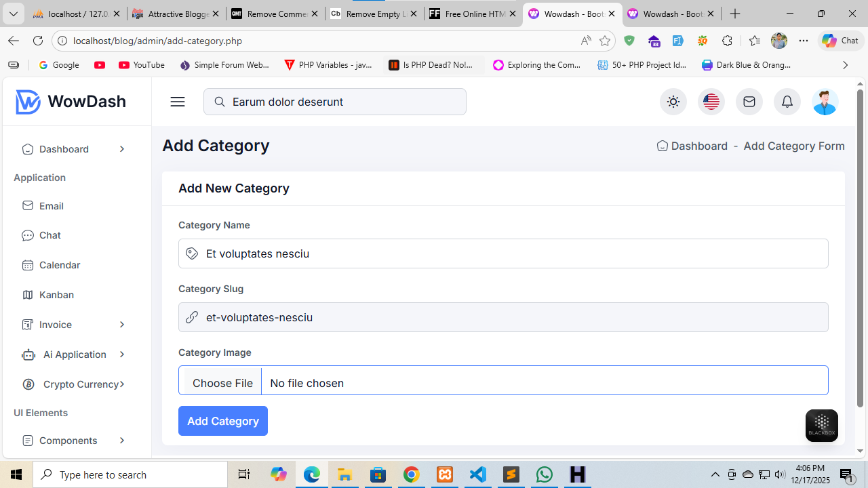Click the browser refresh icon
Viewport: 868px width, 488px height.
pos(38,41)
